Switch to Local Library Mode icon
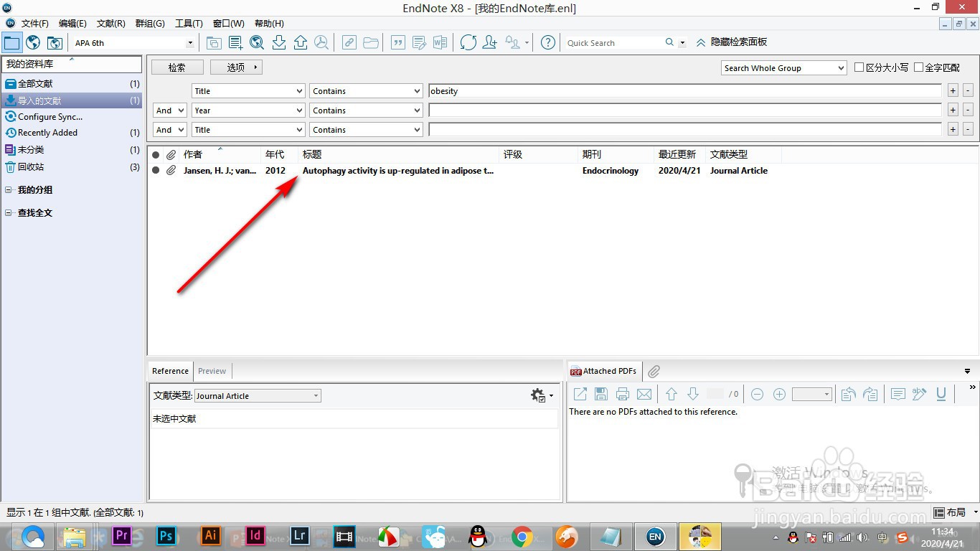980x551 pixels. click(x=11, y=42)
